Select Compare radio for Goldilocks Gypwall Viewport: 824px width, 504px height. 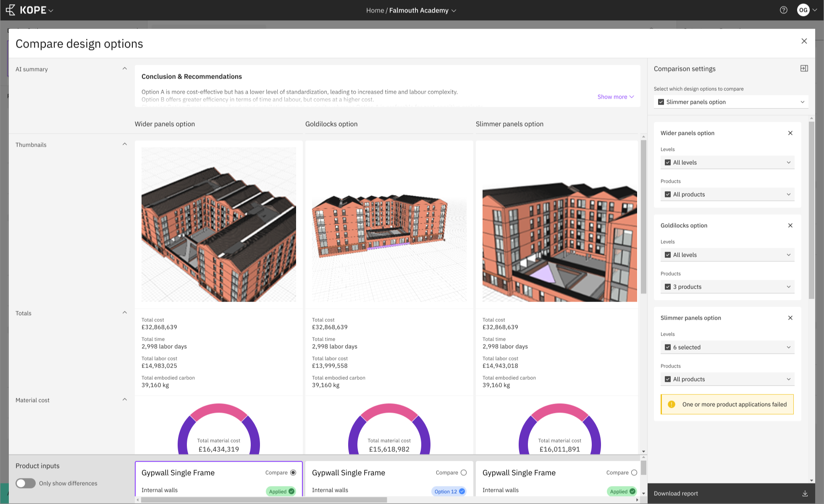coord(464,472)
